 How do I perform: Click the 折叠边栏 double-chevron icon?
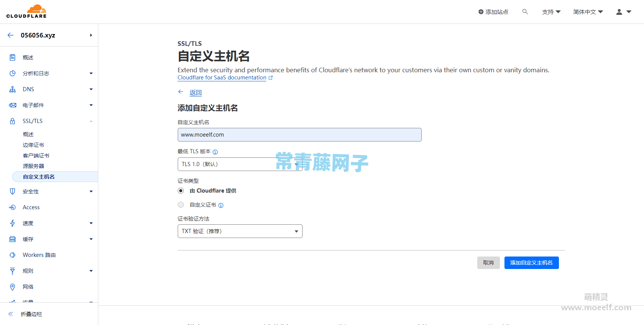[x=11, y=314]
